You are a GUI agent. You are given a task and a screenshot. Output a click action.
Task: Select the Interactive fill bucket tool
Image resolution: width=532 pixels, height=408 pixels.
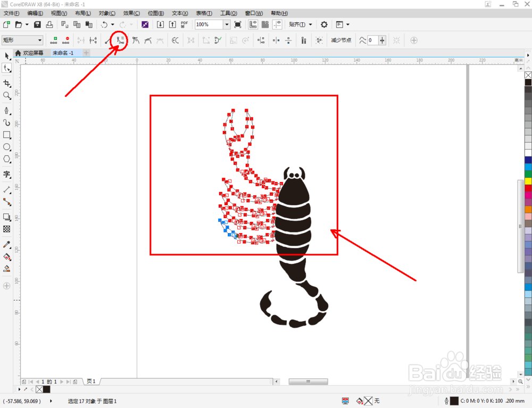click(7, 257)
